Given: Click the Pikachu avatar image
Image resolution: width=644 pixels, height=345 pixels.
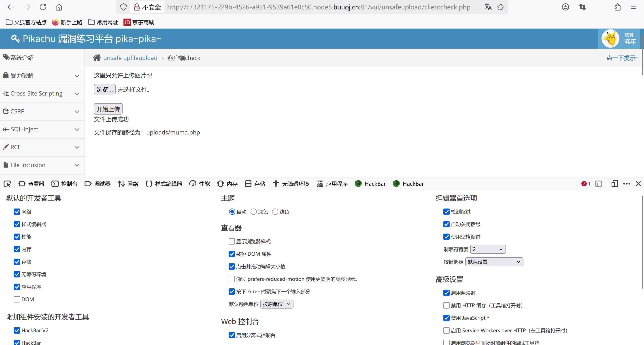Looking at the screenshot, I should (x=610, y=38).
